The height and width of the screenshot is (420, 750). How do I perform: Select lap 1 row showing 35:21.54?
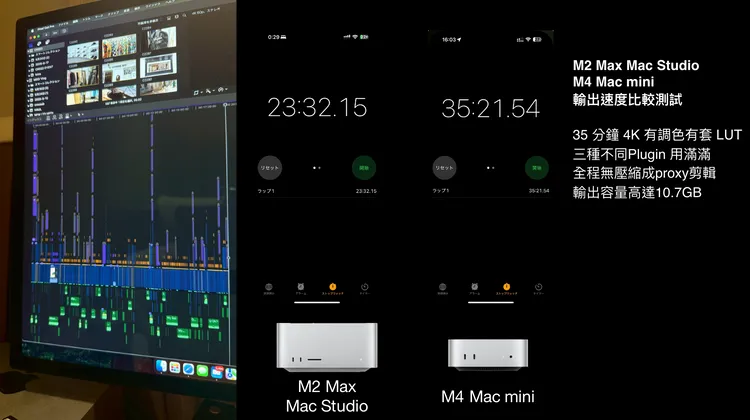click(x=490, y=191)
